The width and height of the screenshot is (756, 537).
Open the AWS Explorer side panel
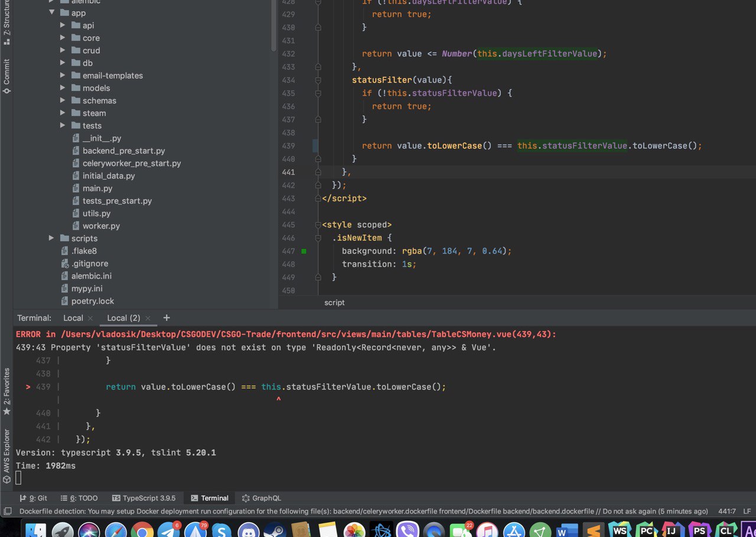point(6,456)
